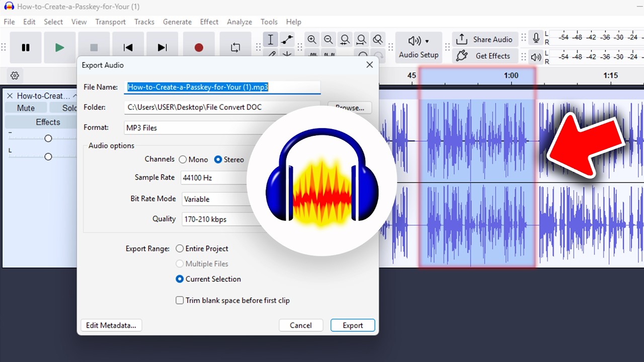Image resolution: width=644 pixels, height=362 pixels.
Task: Click the red Record button
Action: tap(199, 48)
